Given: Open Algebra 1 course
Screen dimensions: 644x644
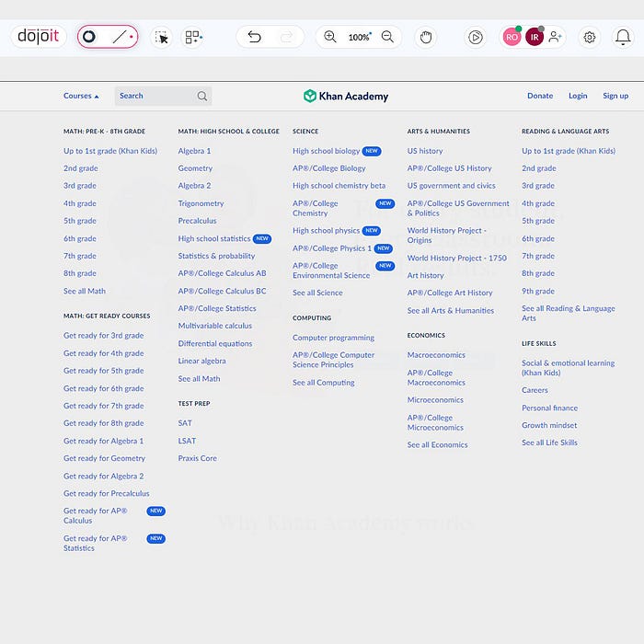Looking at the screenshot, I should tap(194, 151).
